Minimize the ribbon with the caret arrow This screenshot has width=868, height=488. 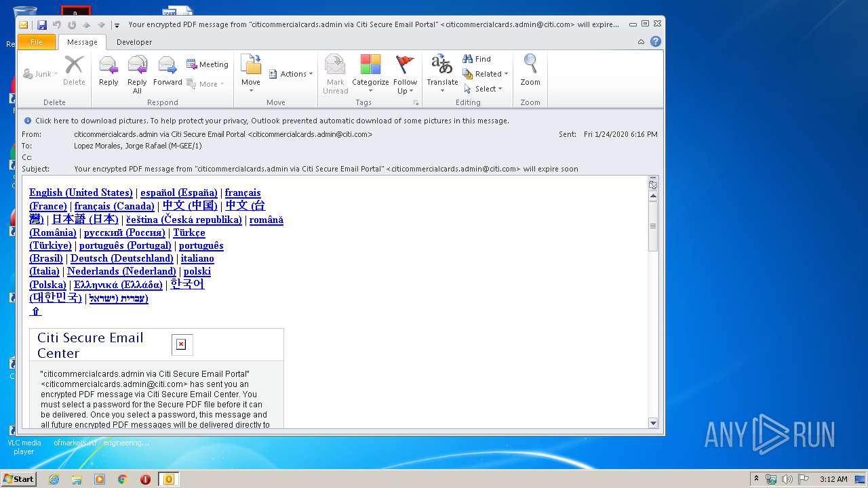(x=641, y=42)
